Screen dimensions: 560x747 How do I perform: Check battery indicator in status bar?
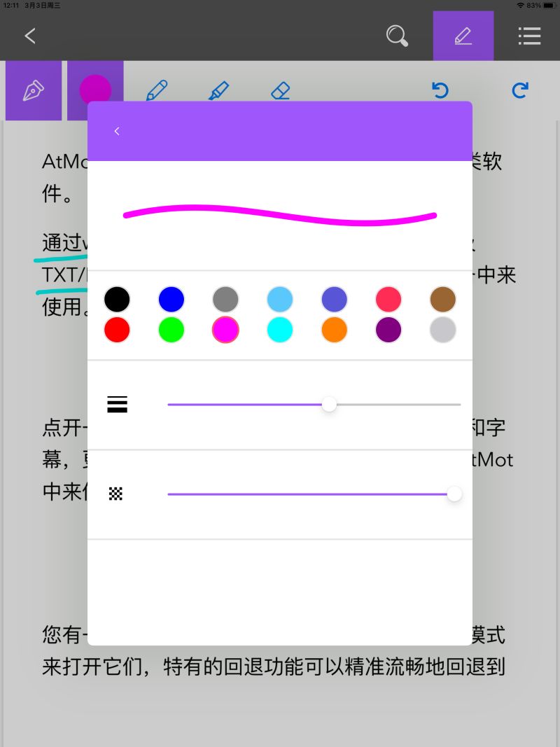click(549, 5)
